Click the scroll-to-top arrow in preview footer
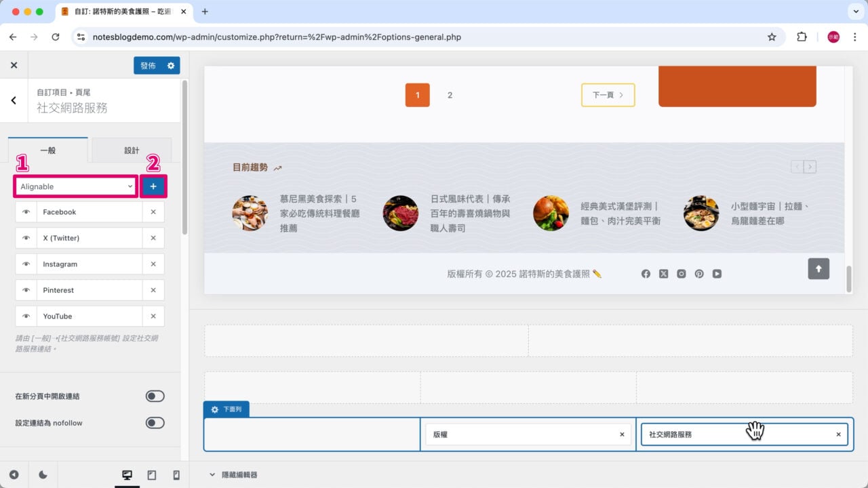 (818, 268)
